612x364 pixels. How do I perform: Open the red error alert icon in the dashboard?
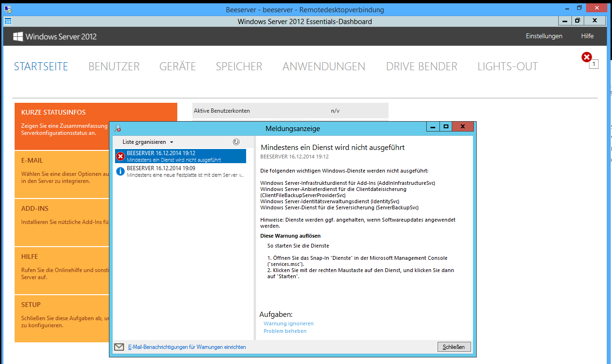pos(587,57)
